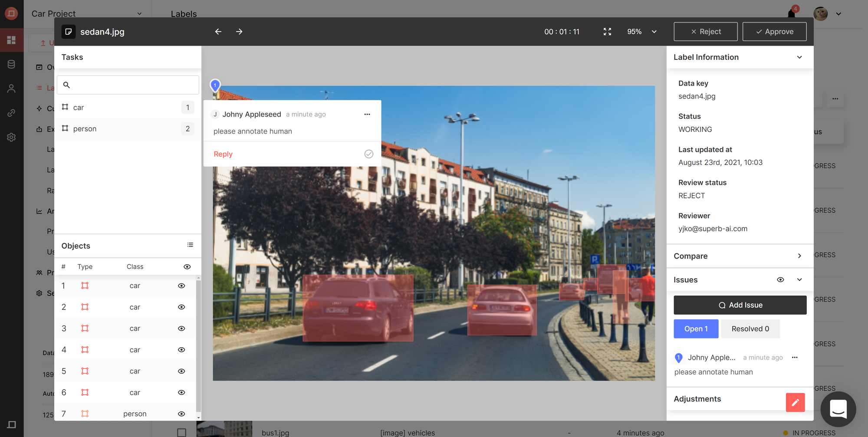Image resolution: width=868 pixels, height=437 pixels.
Task: Click the Adjustments edit pencil button
Action: tap(795, 402)
